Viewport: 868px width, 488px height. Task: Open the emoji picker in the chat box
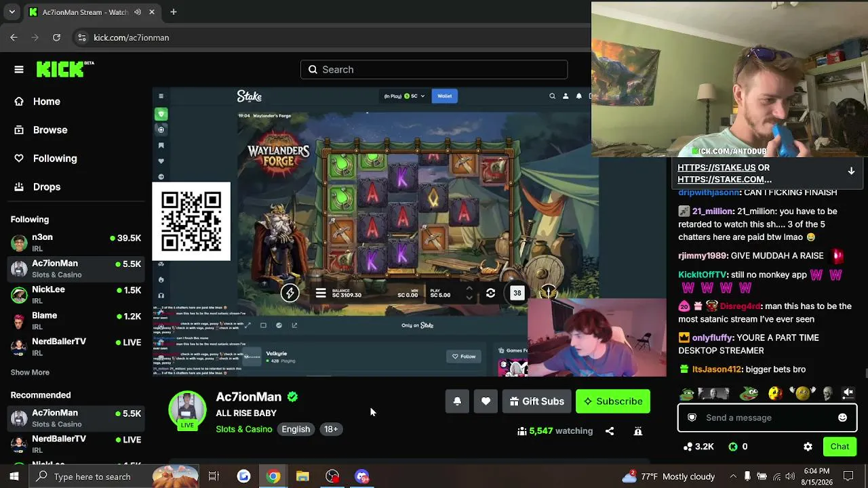click(842, 418)
